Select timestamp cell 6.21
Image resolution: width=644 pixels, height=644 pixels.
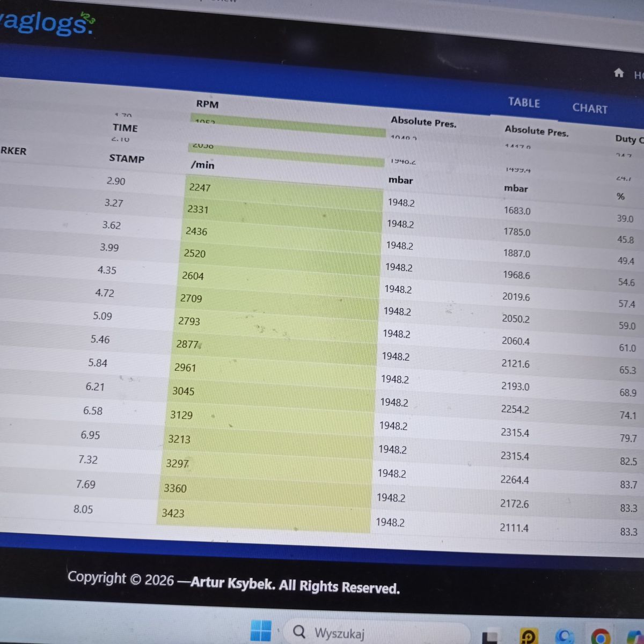click(x=95, y=386)
